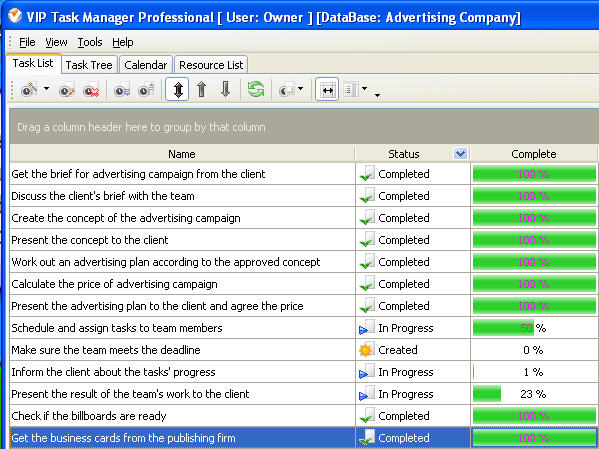Switch to the Task Tree tab
This screenshot has width=599, height=449.
[89, 65]
